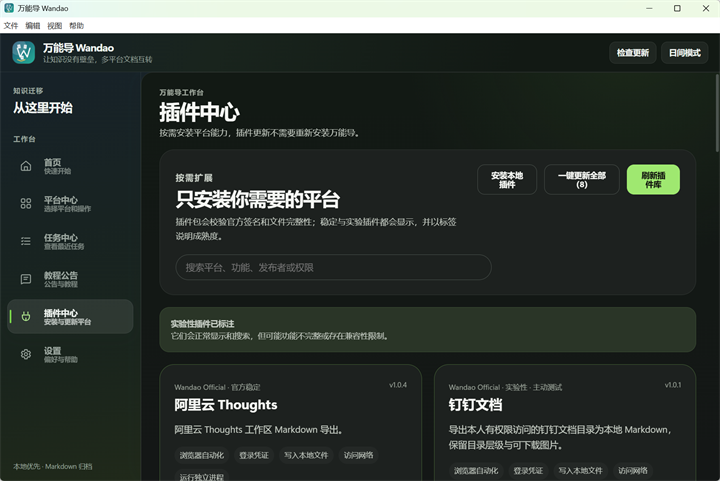This screenshot has height=481, width=720.
Task: Click the Wandao logo icon in header
Action: 23,52
